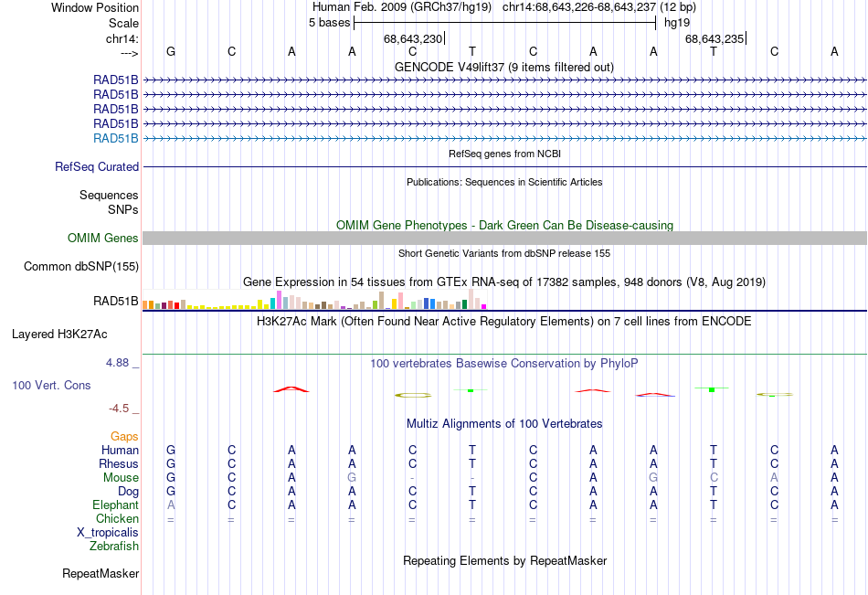The width and height of the screenshot is (868, 595).
Task: Click the Common dbSNP(155) track label
Action: [x=81, y=267]
